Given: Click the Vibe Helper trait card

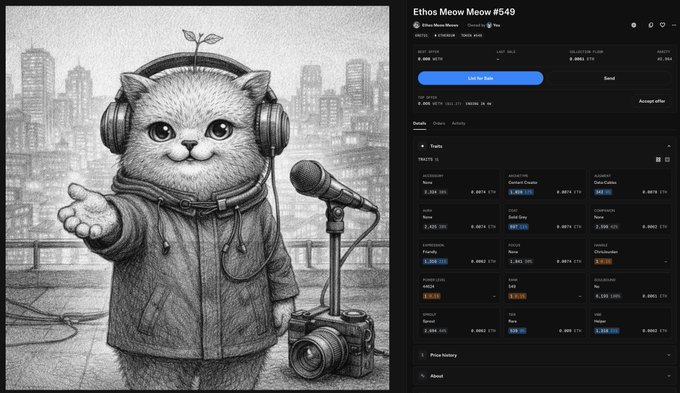Looking at the screenshot, I should coord(631,323).
